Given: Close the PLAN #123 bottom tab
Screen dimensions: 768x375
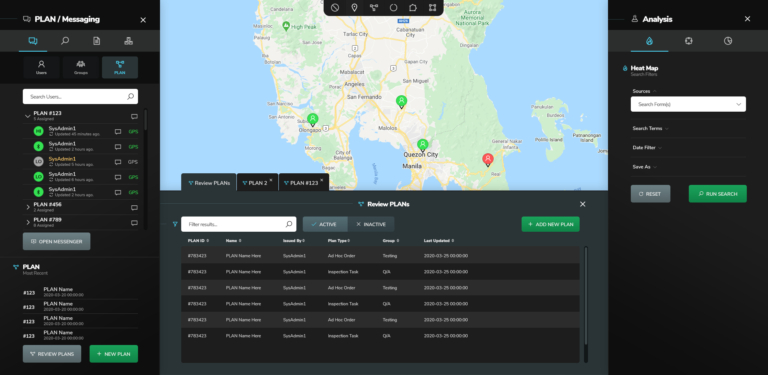Looking at the screenshot, I should point(322,180).
